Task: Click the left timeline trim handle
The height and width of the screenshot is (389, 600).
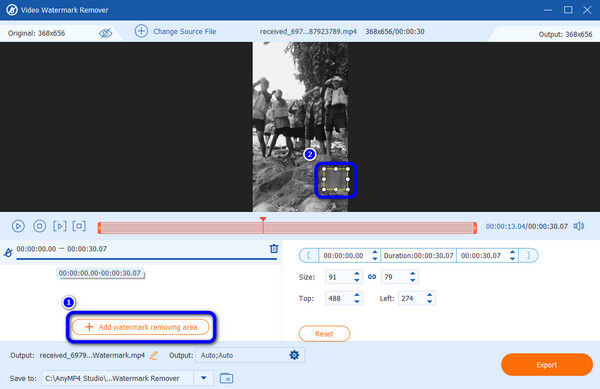Action: coord(99,228)
